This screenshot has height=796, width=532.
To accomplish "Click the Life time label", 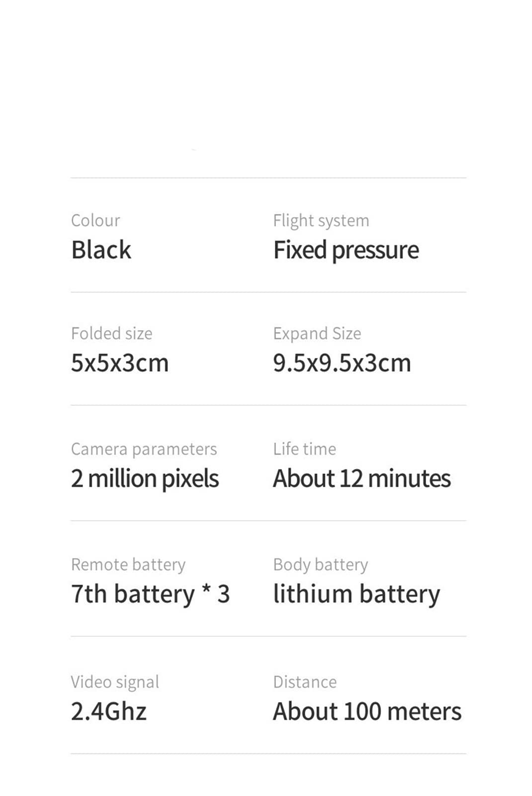I will (x=305, y=449).
